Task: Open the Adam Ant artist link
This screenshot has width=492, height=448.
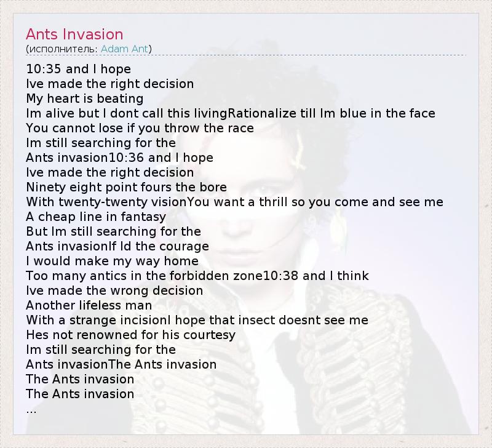Action: tap(124, 49)
